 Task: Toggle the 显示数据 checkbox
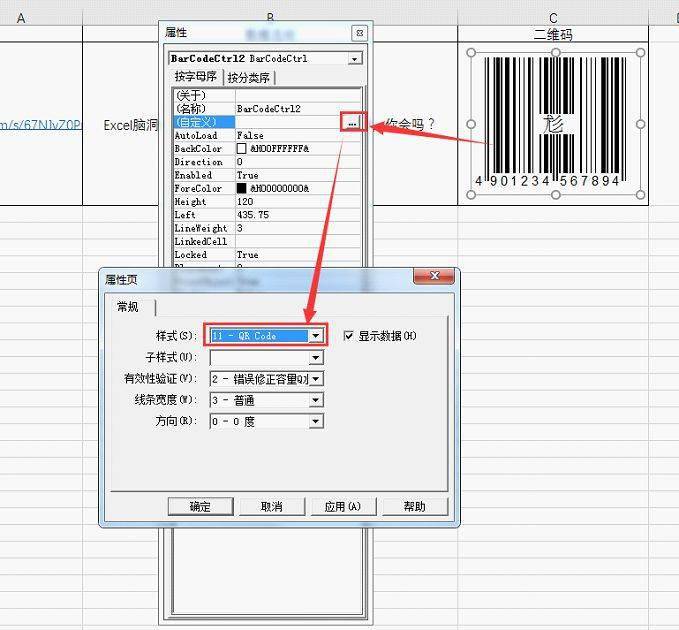(x=348, y=336)
